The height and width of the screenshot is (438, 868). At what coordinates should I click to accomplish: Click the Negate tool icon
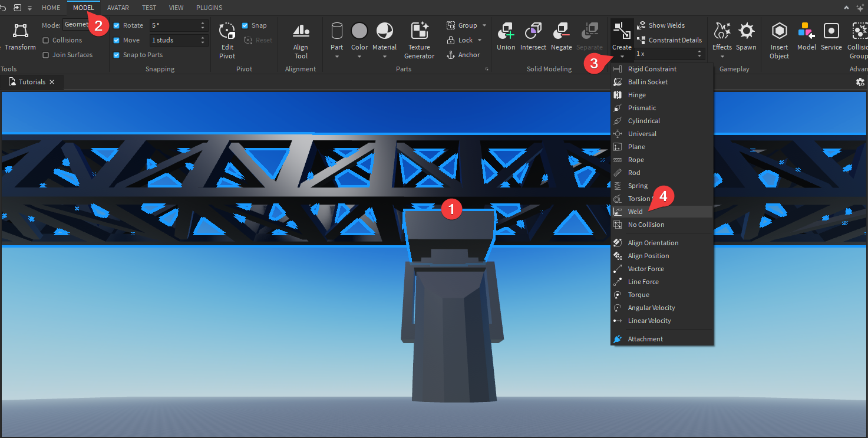[x=561, y=31]
